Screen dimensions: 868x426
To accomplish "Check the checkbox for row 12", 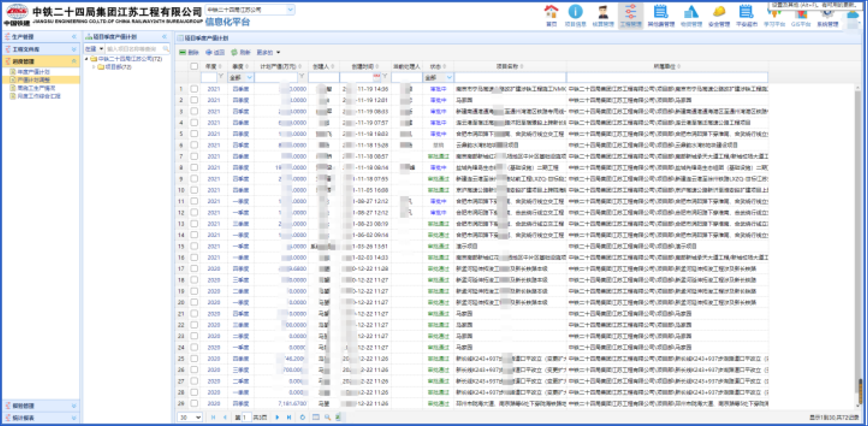I will [194, 212].
